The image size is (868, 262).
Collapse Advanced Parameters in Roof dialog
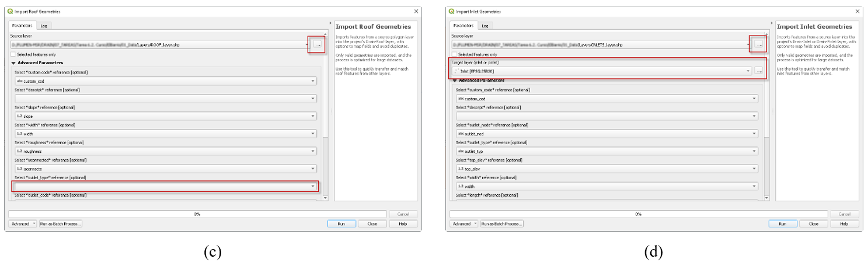pyautogui.click(x=13, y=63)
